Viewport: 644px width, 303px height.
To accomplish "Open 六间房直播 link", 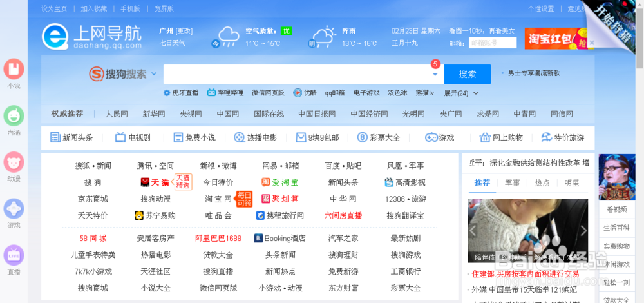I will pyautogui.click(x=343, y=215).
